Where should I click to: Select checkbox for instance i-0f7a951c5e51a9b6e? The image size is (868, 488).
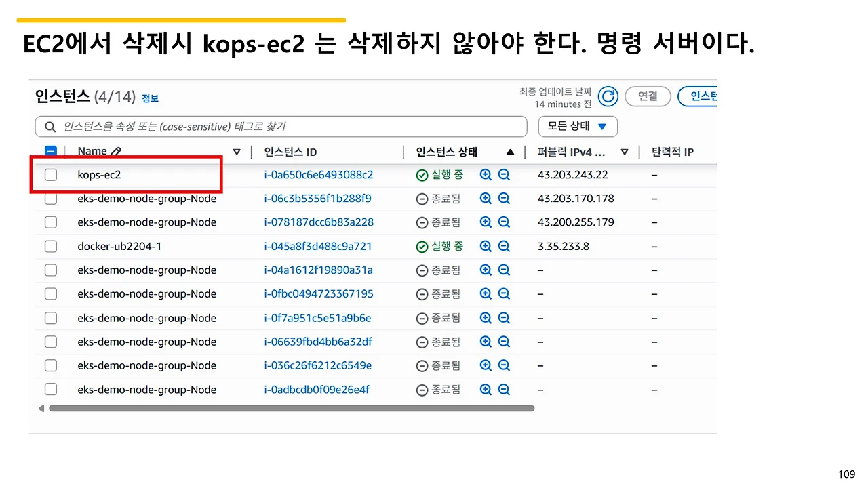[51, 318]
